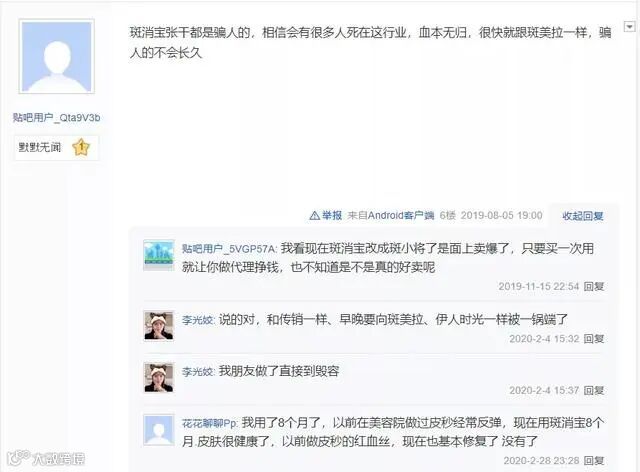Click the 默默无闻 rank badge
Image resolution: width=640 pixels, height=472 pixels.
pyautogui.click(x=40, y=147)
